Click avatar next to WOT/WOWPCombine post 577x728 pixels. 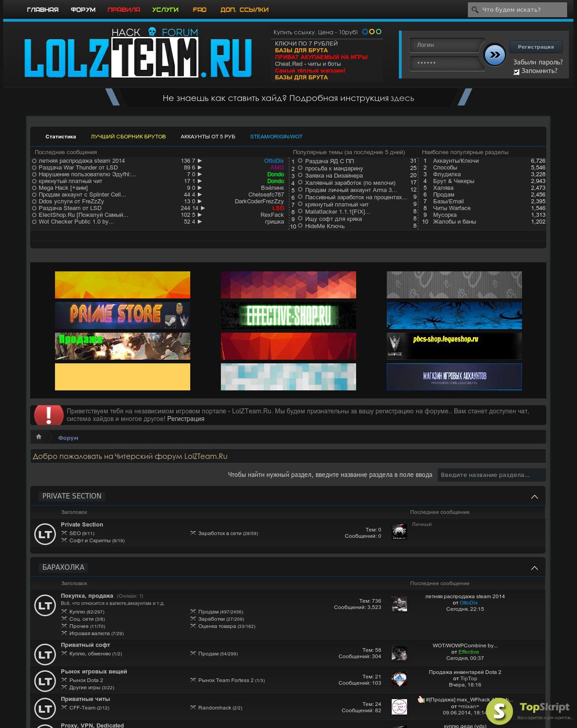click(399, 653)
